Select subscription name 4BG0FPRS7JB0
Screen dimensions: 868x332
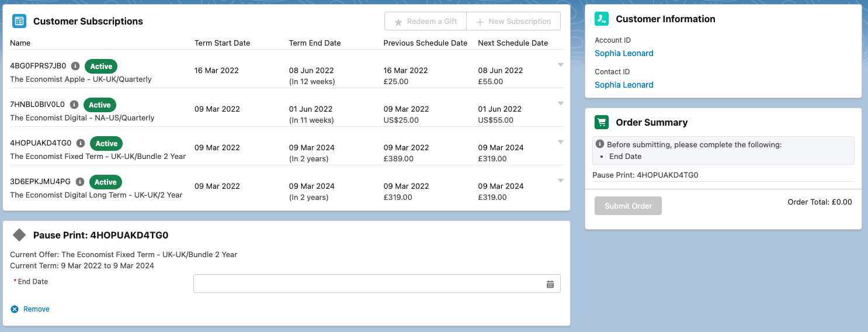point(38,66)
